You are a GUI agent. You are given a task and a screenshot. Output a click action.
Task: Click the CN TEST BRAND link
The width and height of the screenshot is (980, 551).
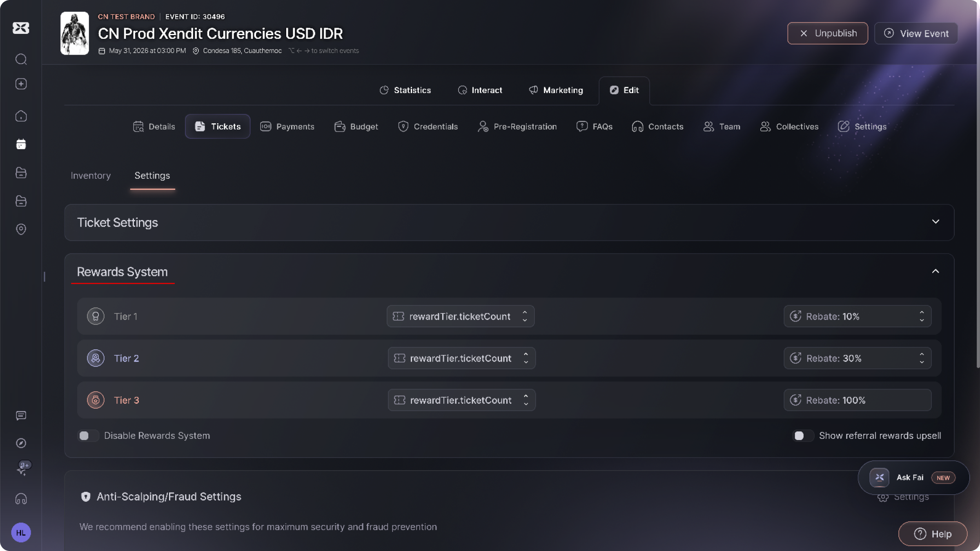(x=126, y=17)
